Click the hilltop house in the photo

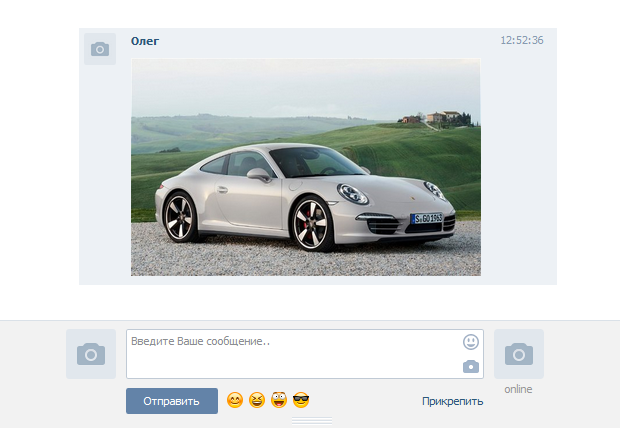(436, 117)
